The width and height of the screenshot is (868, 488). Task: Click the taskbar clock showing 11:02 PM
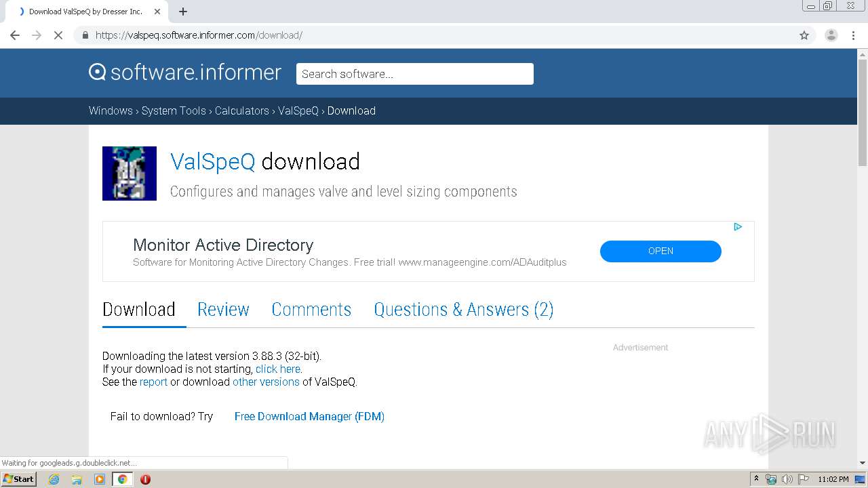click(x=833, y=479)
